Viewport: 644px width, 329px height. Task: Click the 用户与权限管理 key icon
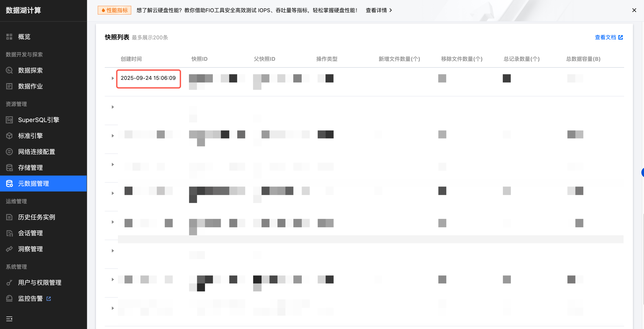(x=9, y=283)
